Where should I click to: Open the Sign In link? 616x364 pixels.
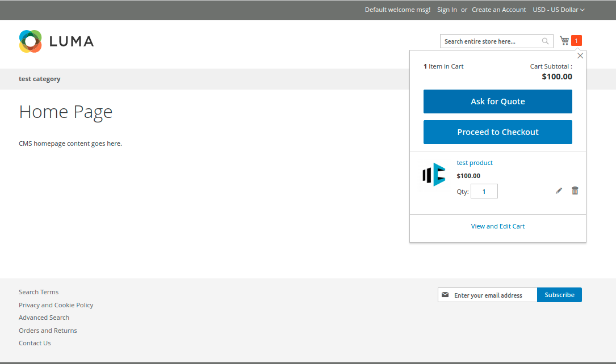tap(447, 10)
